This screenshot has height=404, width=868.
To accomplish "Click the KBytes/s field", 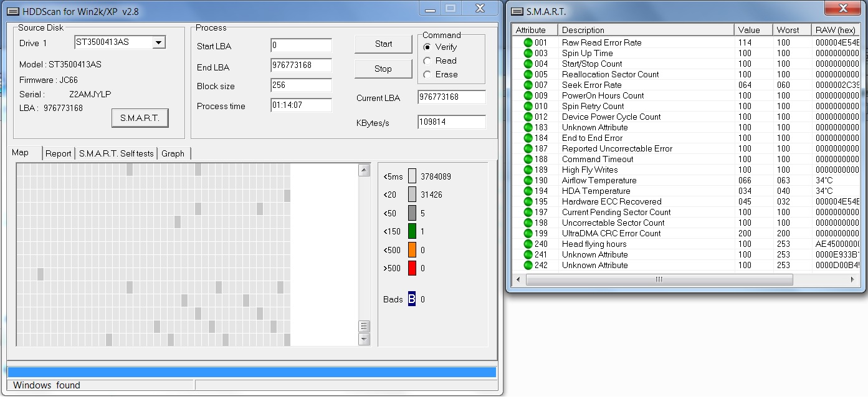I will pyautogui.click(x=452, y=122).
